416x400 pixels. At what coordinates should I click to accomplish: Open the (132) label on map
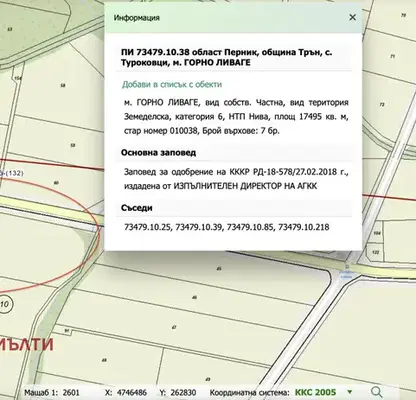[x=12, y=173]
